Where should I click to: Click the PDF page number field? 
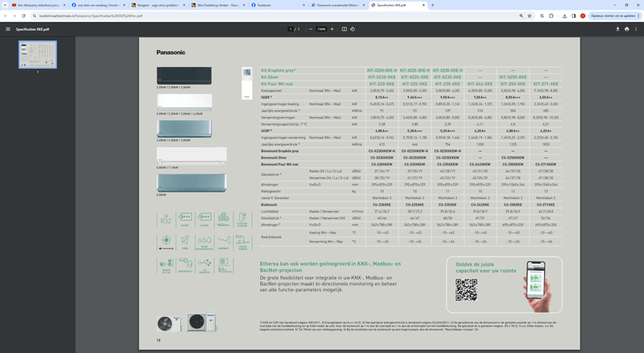click(x=291, y=29)
